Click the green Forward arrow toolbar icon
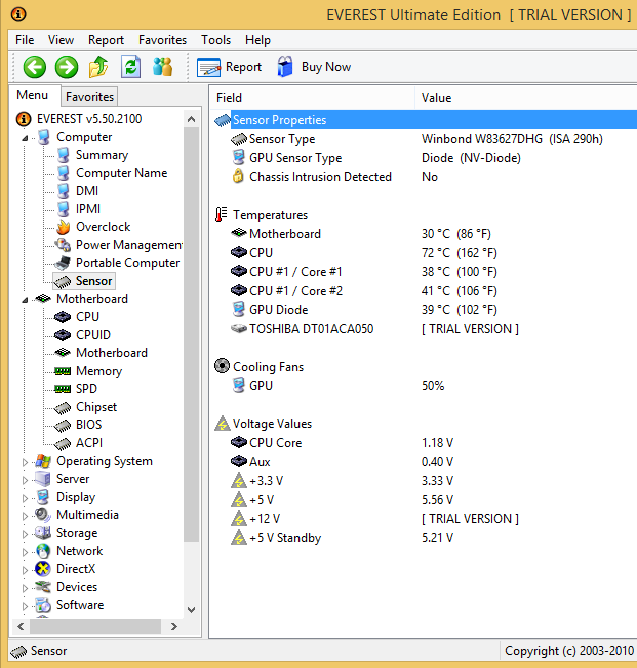This screenshot has width=637, height=668. pos(67,67)
